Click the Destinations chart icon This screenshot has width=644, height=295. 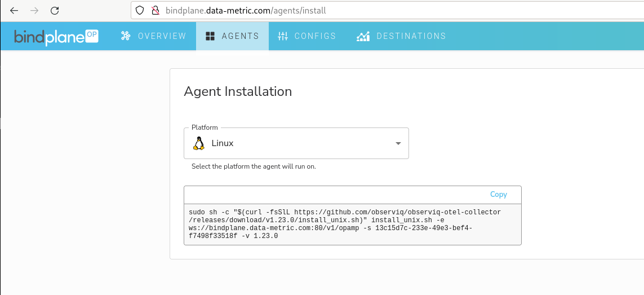tap(363, 36)
